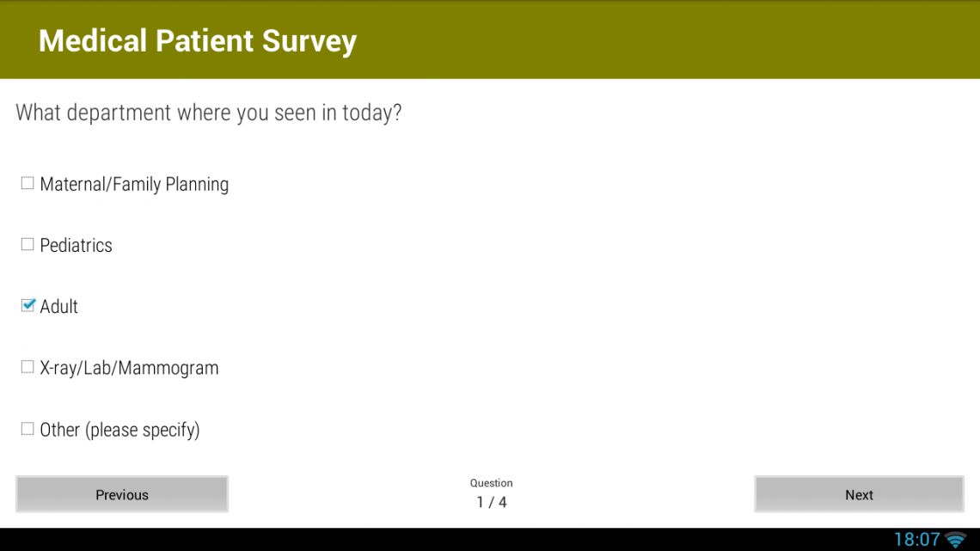Image resolution: width=980 pixels, height=551 pixels.
Task: Click the 18:07 clock in status bar
Action: 916,540
